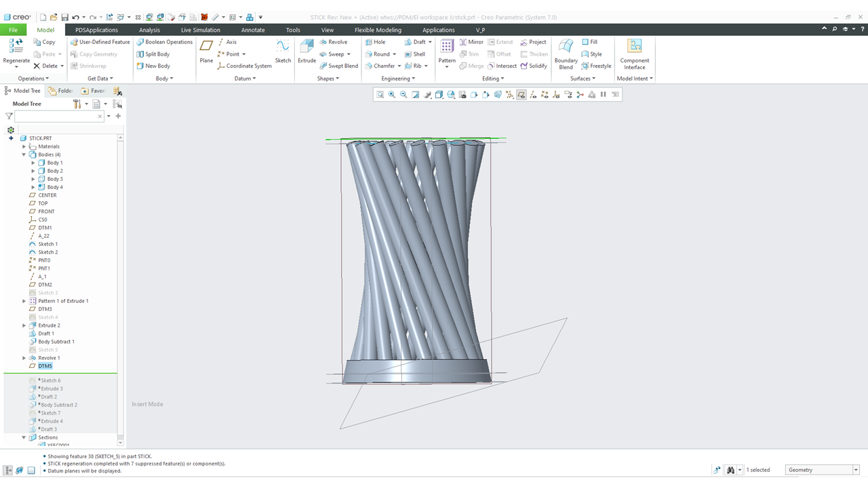Insert a Coordinate System
The image size is (868, 488).
(x=244, y=66)
